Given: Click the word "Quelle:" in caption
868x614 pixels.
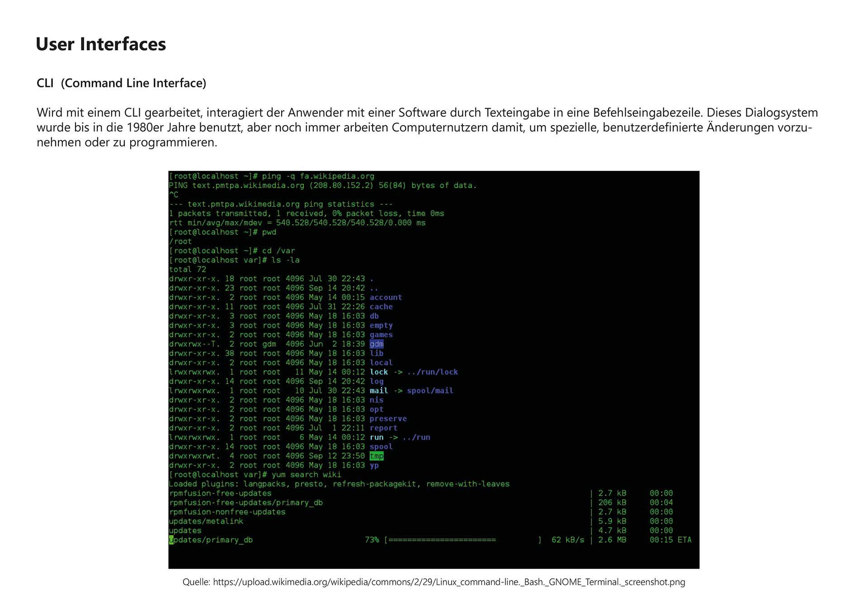Looking at the screenshot, I should (196, 582).
